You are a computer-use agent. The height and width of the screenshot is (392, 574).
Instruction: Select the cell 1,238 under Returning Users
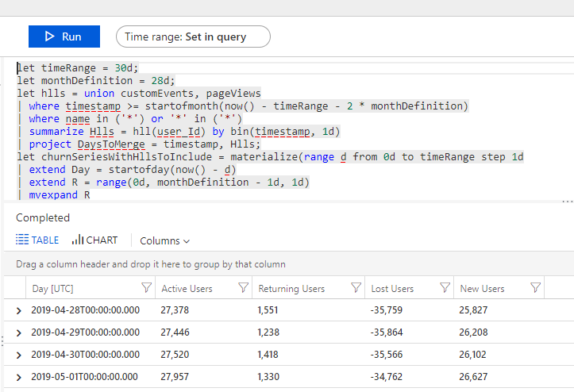(x=268, y=332)
